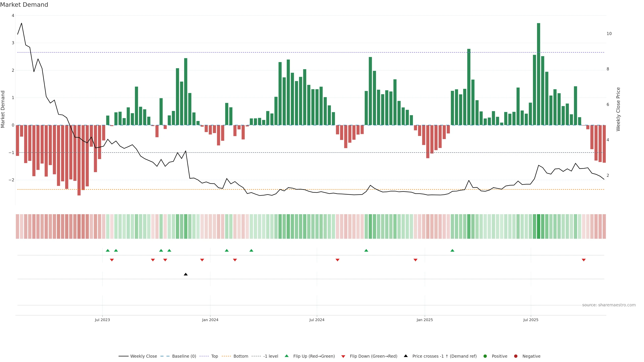The image size is (644, 362).
Task: Click the source: sharemaestro.com text
Action: [x=609, y=305]
